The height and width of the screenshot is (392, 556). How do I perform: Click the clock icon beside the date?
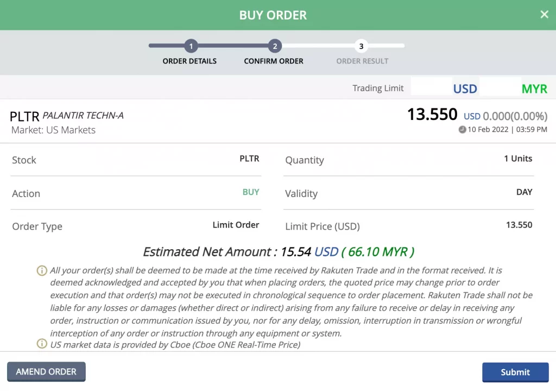coord(462,130)
